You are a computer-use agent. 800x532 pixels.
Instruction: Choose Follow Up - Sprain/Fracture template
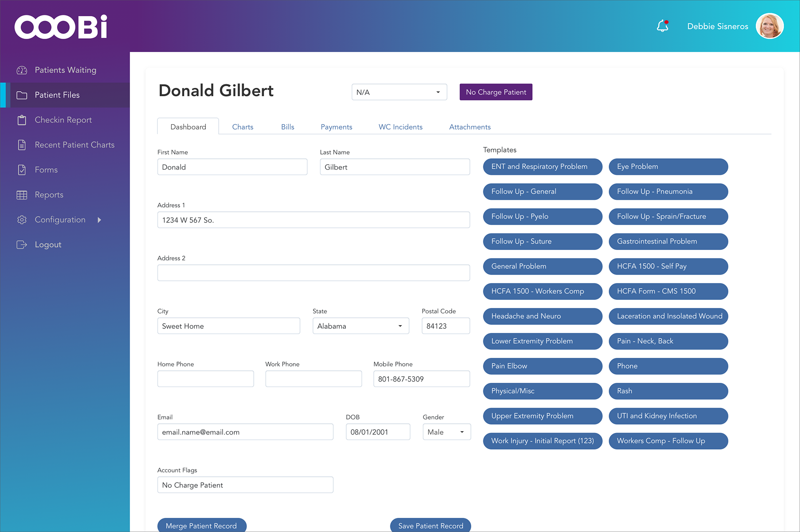click(668, 217)
